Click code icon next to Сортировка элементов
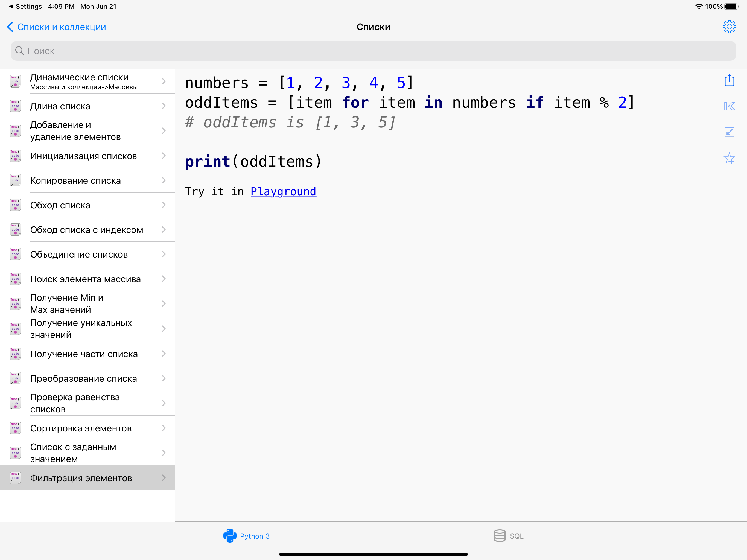The image size is (747, 560). click(16, 428)
